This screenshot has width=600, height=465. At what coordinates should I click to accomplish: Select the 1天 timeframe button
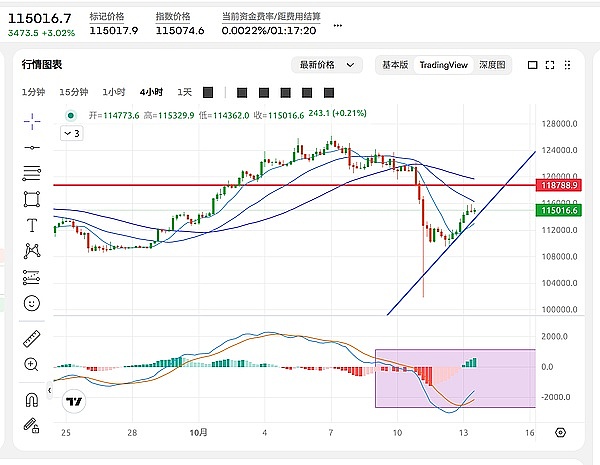(x=184, y=92)
